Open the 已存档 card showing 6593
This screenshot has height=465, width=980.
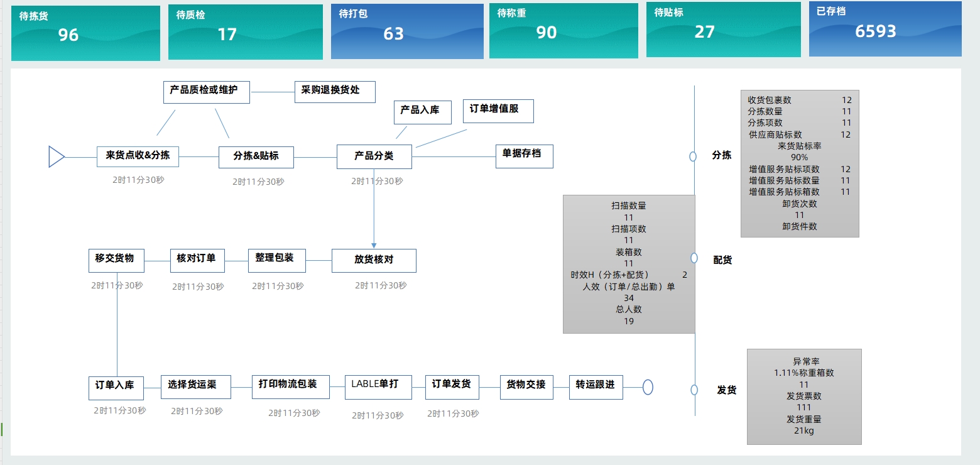(x=885, y=29)
